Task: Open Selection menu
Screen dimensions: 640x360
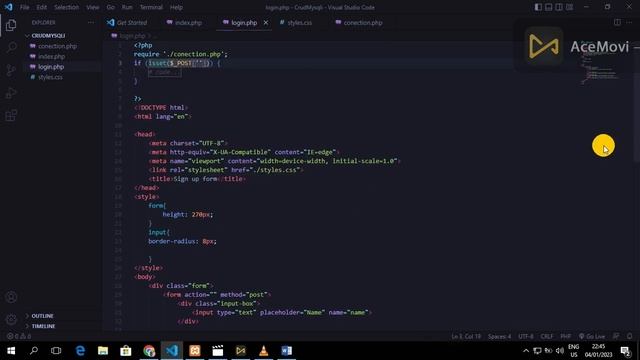Action: 66,7
